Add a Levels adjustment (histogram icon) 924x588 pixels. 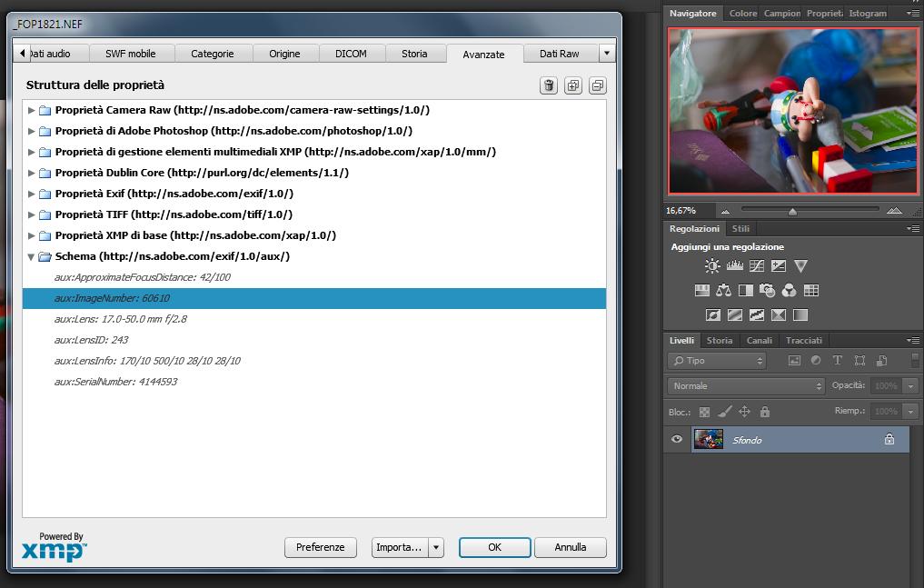pyautogui.click(x=734, y=265)
